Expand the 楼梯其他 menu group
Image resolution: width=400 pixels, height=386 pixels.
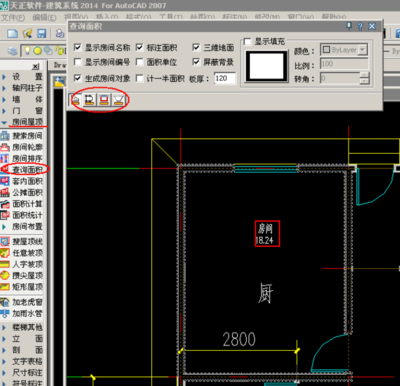pyautogui.click(x=22, y=328)
